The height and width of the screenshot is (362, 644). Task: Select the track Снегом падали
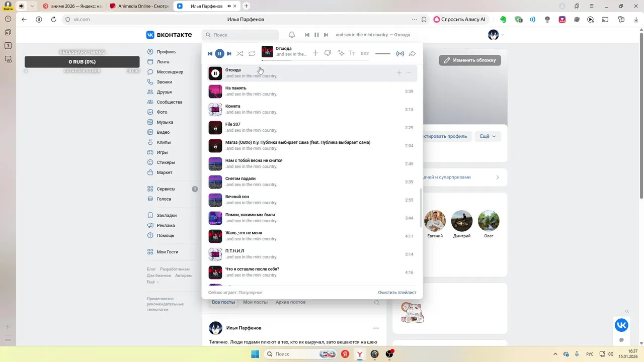pos(312,182)
